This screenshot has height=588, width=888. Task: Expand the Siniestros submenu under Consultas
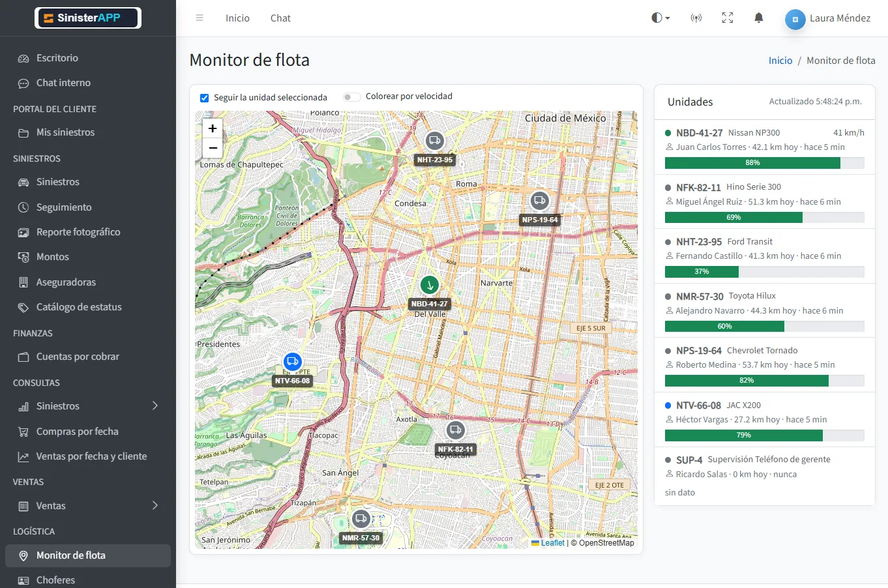pos(88,406)
